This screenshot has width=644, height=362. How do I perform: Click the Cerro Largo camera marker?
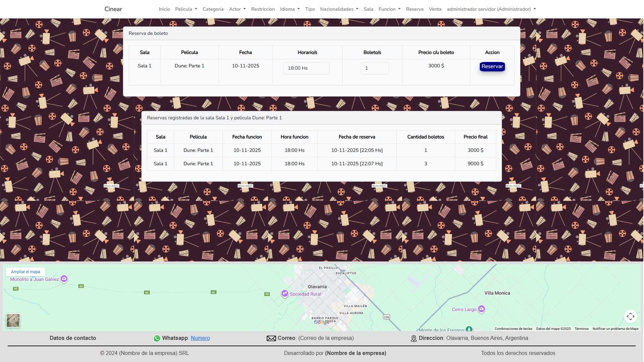click(481, 309)
